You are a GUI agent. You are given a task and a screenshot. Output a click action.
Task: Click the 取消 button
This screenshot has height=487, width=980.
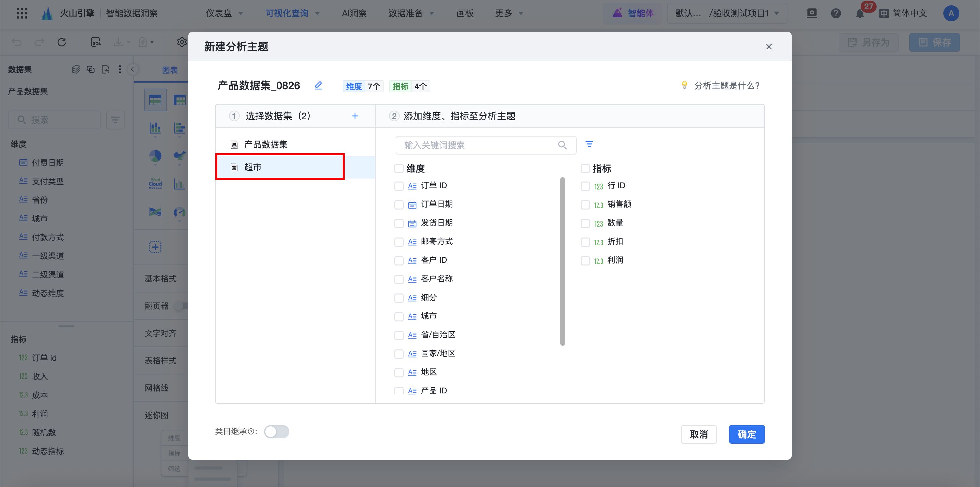pos(698,434)
